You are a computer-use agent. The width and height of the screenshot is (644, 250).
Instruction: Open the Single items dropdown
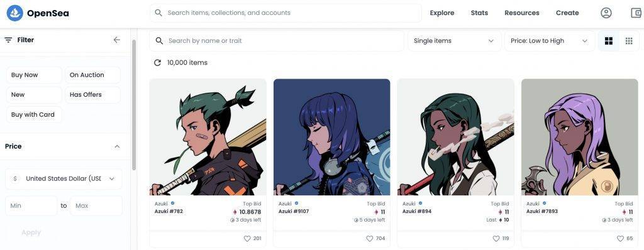coord(454,41)
